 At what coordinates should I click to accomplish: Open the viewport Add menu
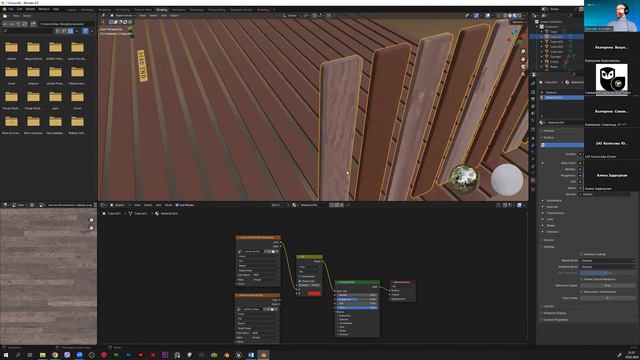coord(164,16)
